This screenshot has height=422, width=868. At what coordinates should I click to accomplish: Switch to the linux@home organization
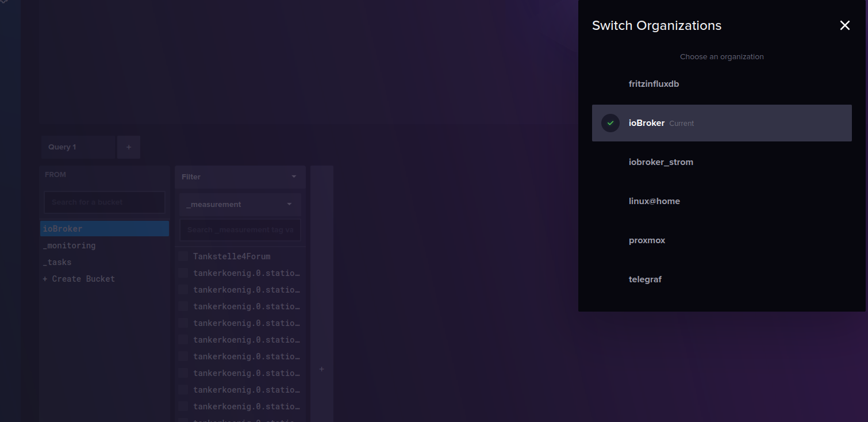(x=721, y=201)
